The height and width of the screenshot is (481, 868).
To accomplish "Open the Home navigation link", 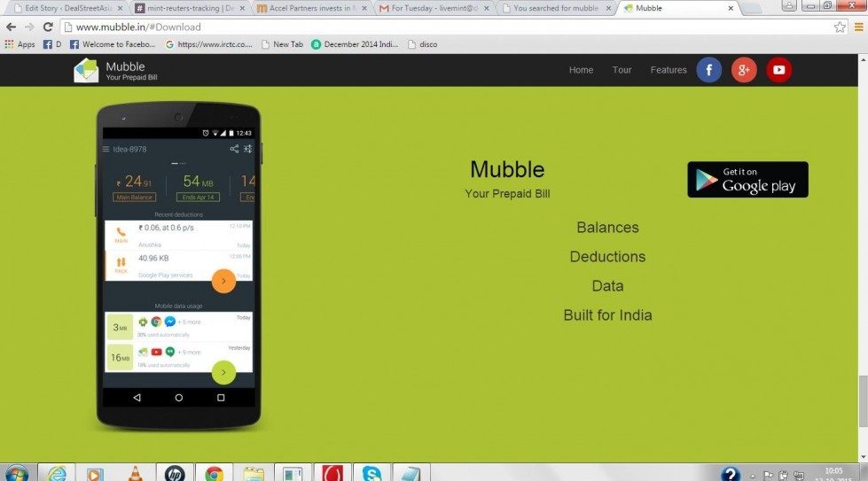I will (581, 70).
